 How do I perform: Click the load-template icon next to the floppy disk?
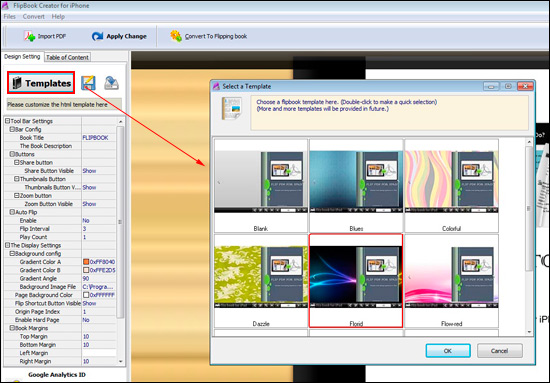point(111,83)
